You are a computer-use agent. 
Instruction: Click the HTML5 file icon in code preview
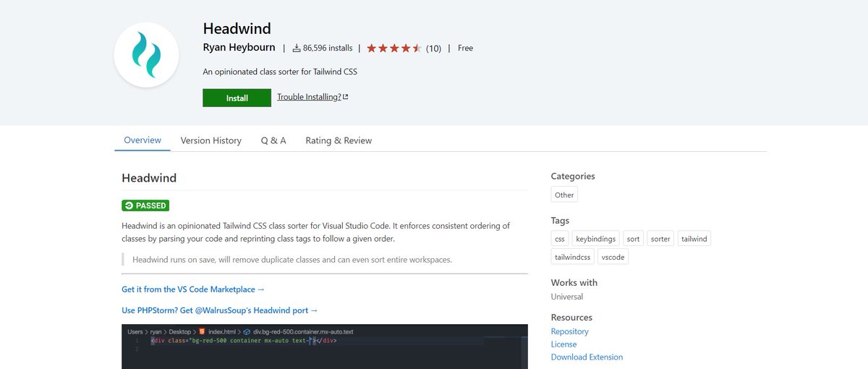[x=202, y=331]
